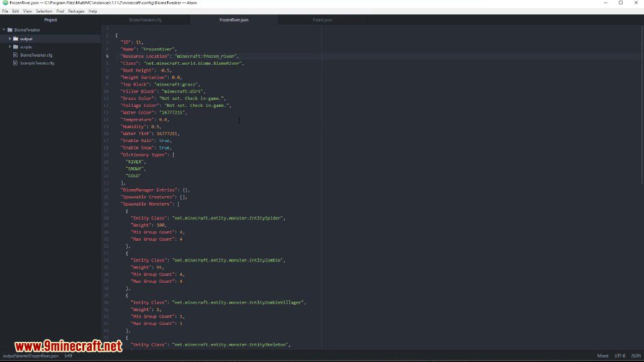Screen dimensions: 644x362
Task: Click the BiomeTweaker.cfg file icon
Action: 16,55
